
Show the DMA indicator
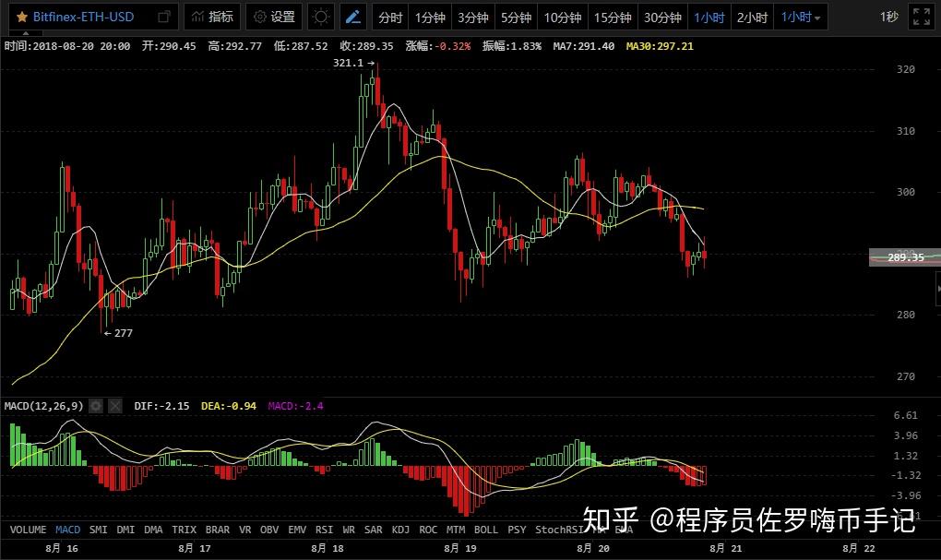pos(153,530)
